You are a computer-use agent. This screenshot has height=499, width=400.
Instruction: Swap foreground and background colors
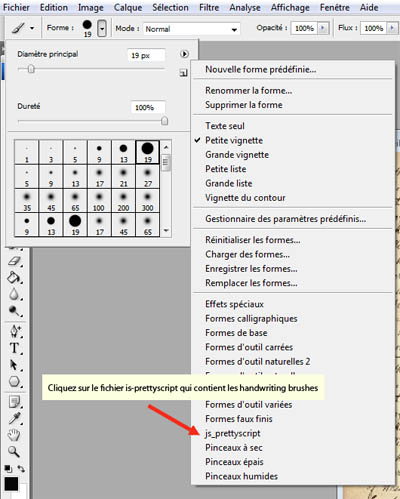click(x=21, y=469)
